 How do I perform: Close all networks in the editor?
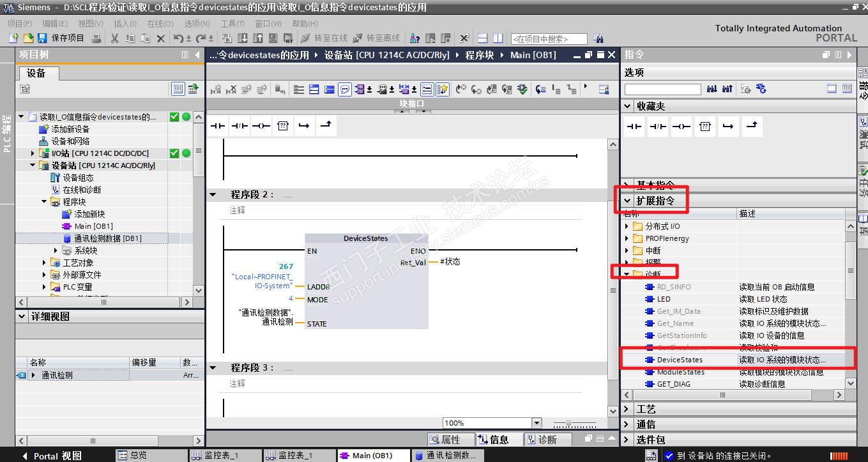(330, 89)
